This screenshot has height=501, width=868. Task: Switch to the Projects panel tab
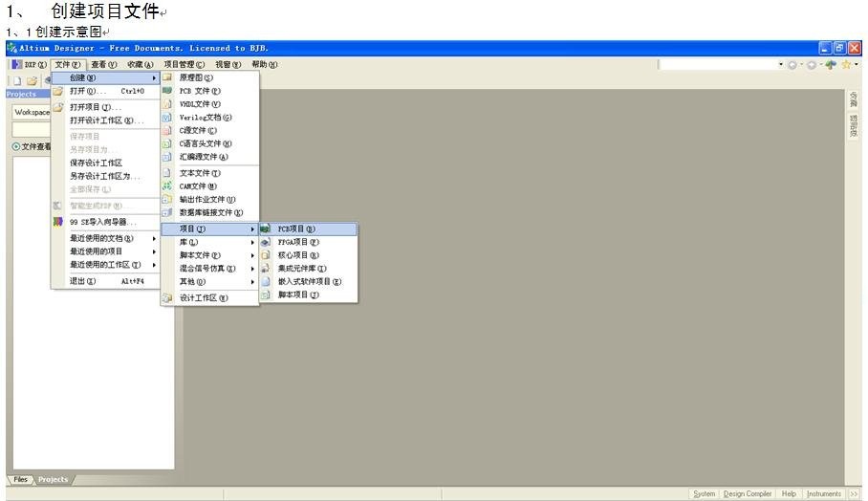click(x=54, y=479)
